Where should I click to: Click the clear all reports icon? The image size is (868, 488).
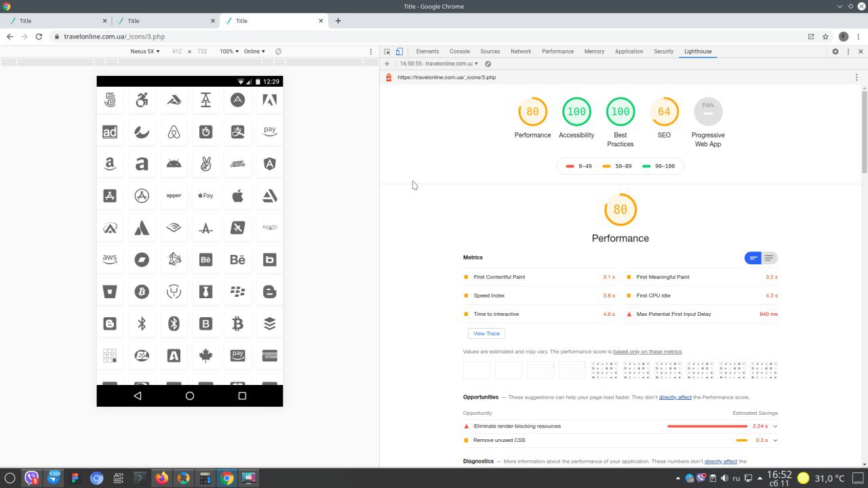click(488, 64)
